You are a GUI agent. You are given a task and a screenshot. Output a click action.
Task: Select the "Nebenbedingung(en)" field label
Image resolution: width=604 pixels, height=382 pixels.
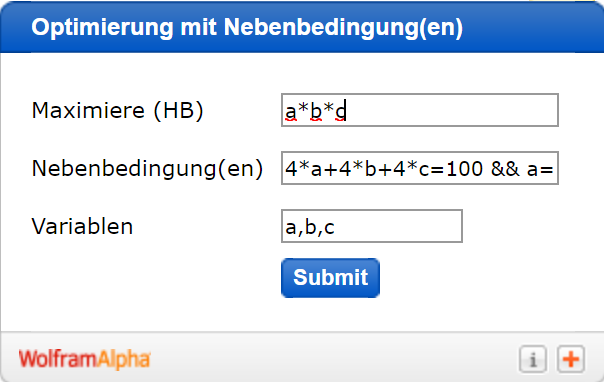[148, 169]
